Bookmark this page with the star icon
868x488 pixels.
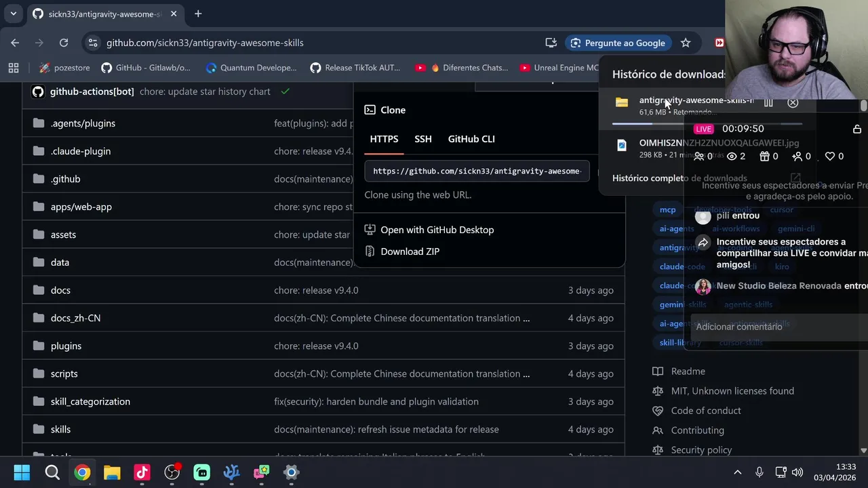pos(686,43)
